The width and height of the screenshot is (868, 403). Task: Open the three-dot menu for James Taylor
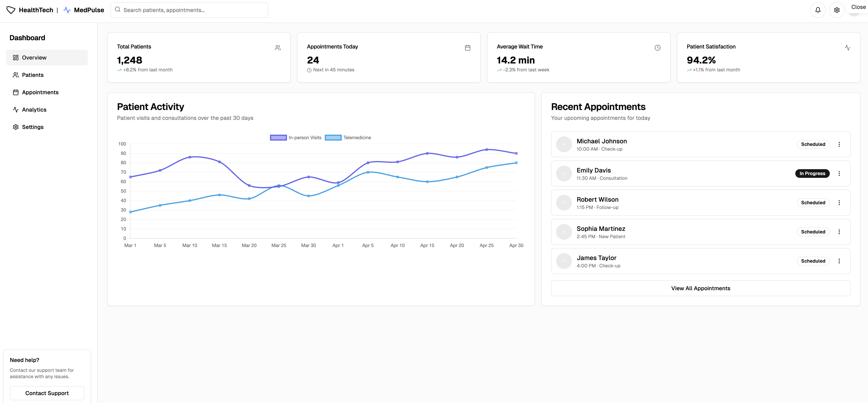click(839, 261)
